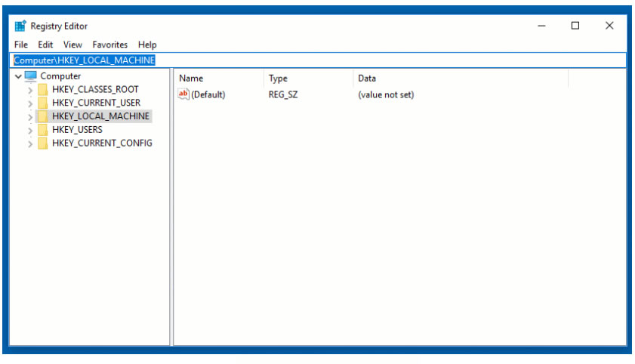Minimize the Registry Editor window

pyautogui.click(x=541, y=26)
